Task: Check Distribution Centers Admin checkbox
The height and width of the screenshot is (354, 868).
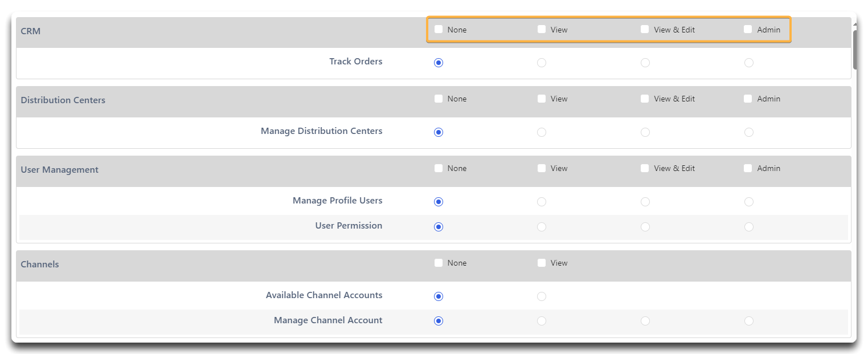Action: click(748, 99)
